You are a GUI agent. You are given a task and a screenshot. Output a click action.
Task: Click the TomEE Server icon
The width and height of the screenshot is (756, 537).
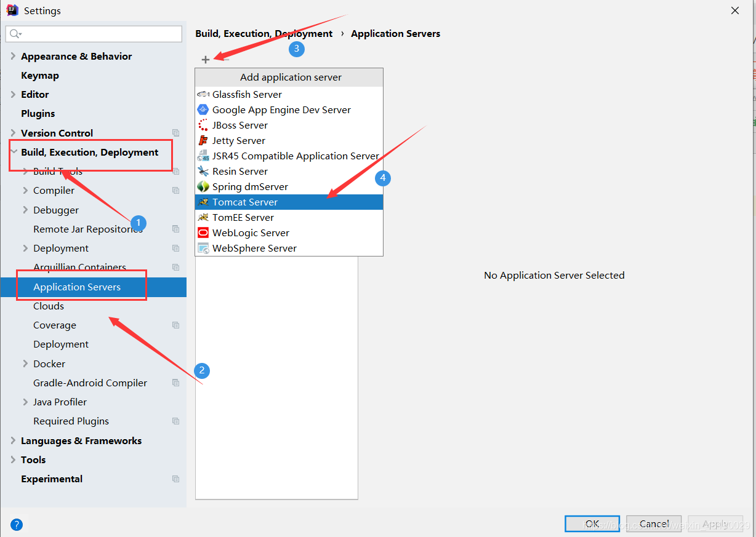(203, 217)
